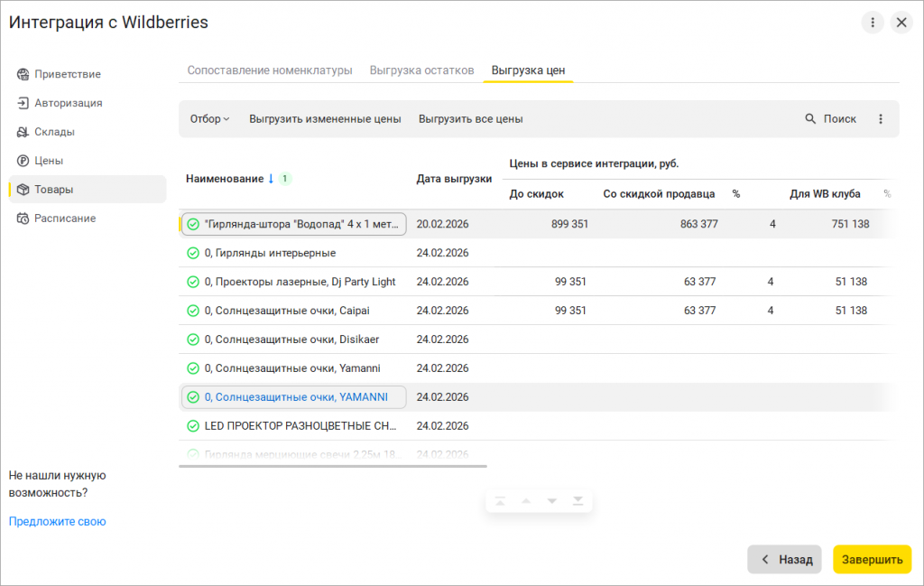Image resolution: width=924 pixels, height=586 pixels.
Task: Click the yellow Завершить button
Action: point(873,560)
